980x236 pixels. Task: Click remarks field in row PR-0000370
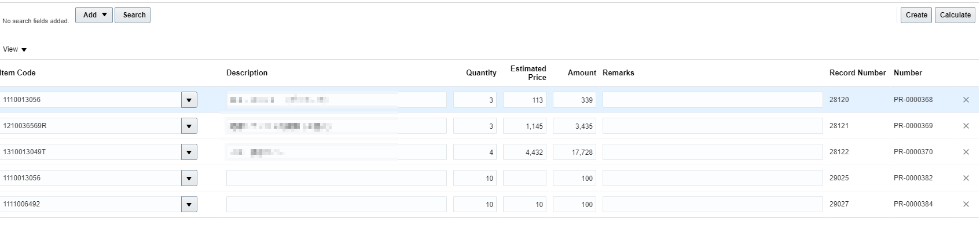[713, 152]
